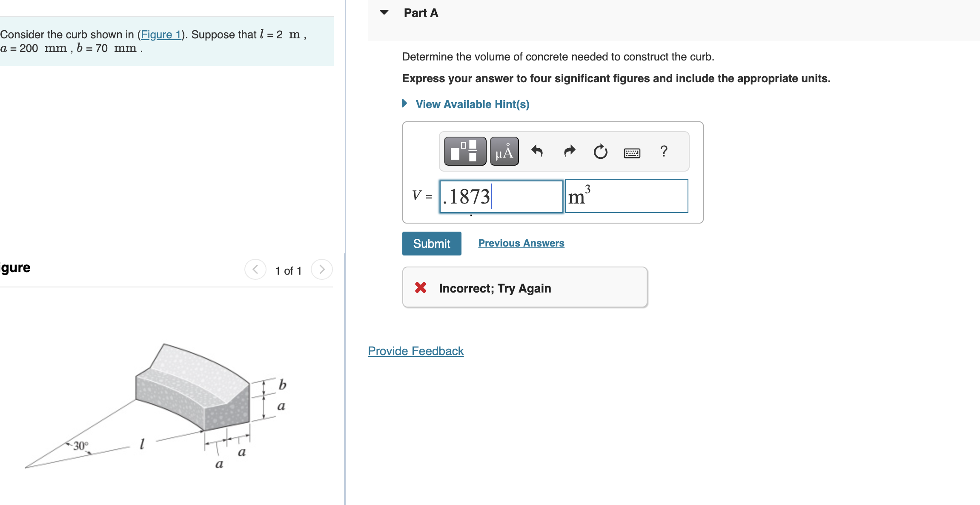Click into the V answer field
This screenshot has height=505, width=980.
[x=501, y=196]
